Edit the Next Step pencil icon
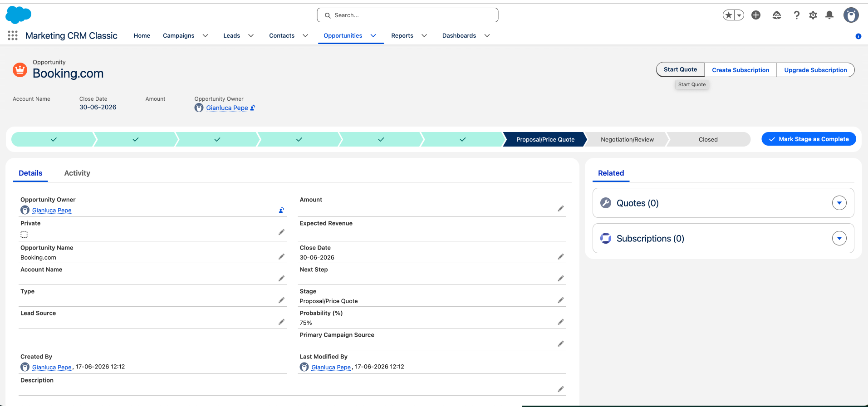This screenshot has width=868, height=407. 561,278
